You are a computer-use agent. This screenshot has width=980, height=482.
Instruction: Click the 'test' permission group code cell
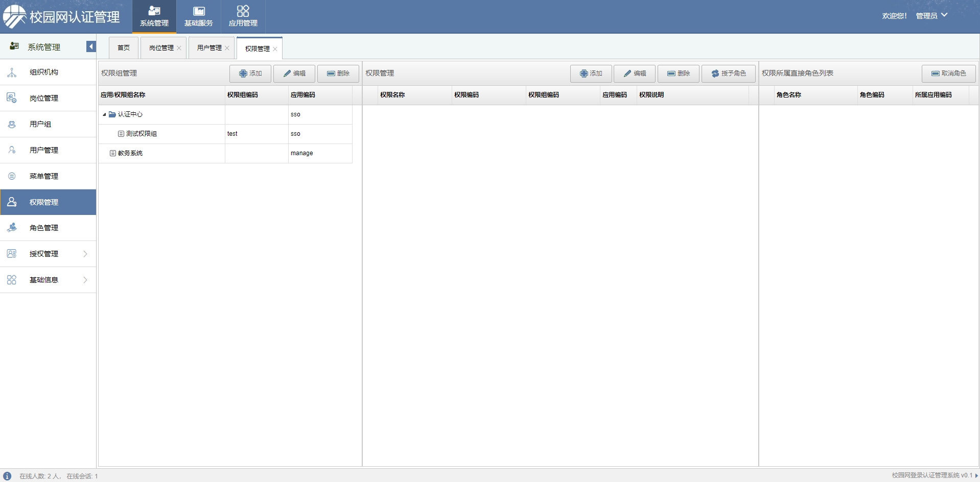point(256,134)
